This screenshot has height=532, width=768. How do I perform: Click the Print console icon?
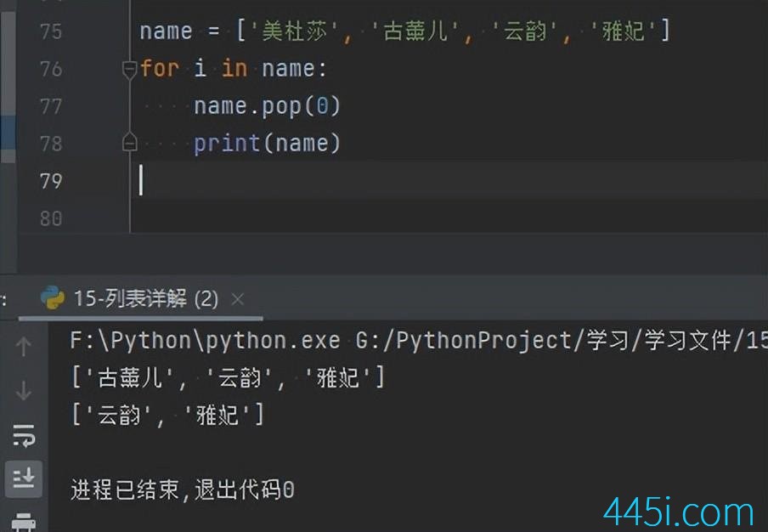[24, 522]
